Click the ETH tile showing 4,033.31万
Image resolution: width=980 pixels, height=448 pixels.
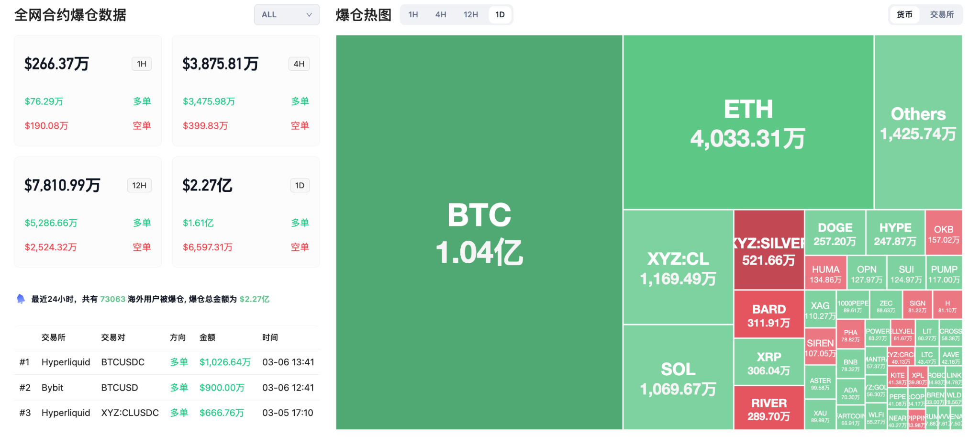click(747, 122)
